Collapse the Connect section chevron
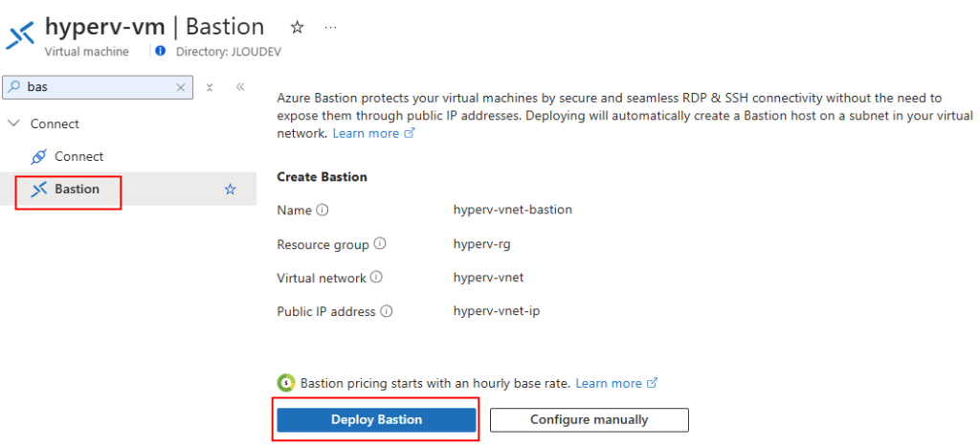 coord(13,123)
